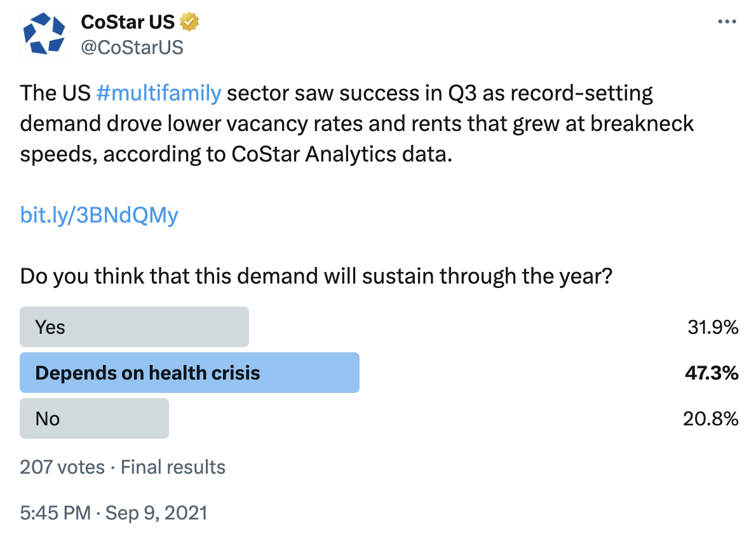Screen dimensions: 756x543
Task: Click the CoStar US profile avatar
Action: (44, 36)
